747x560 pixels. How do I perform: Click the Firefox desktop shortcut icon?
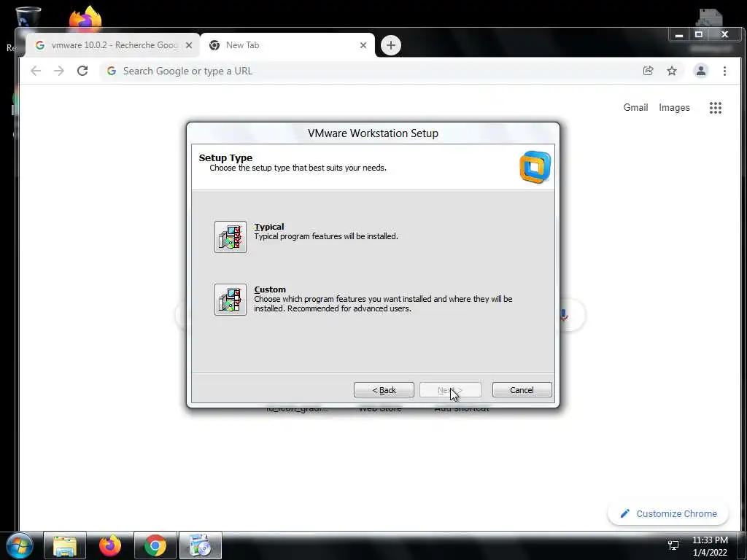pos(85,17)
